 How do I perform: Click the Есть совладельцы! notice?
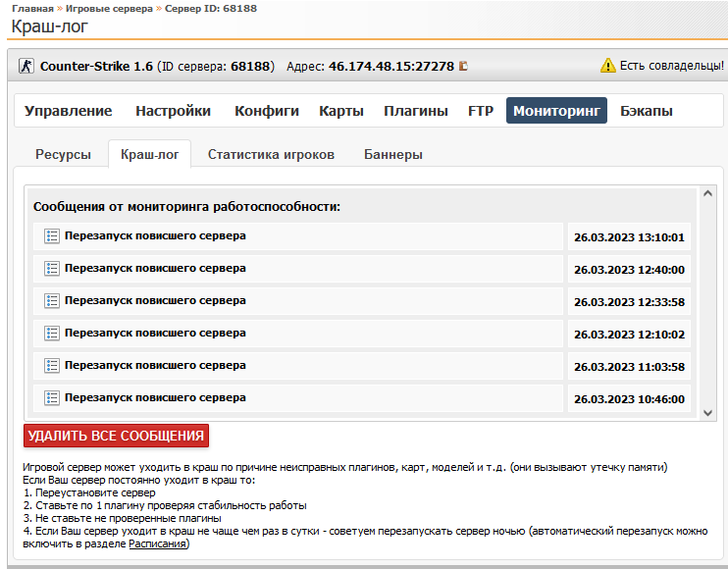point(672,66)
